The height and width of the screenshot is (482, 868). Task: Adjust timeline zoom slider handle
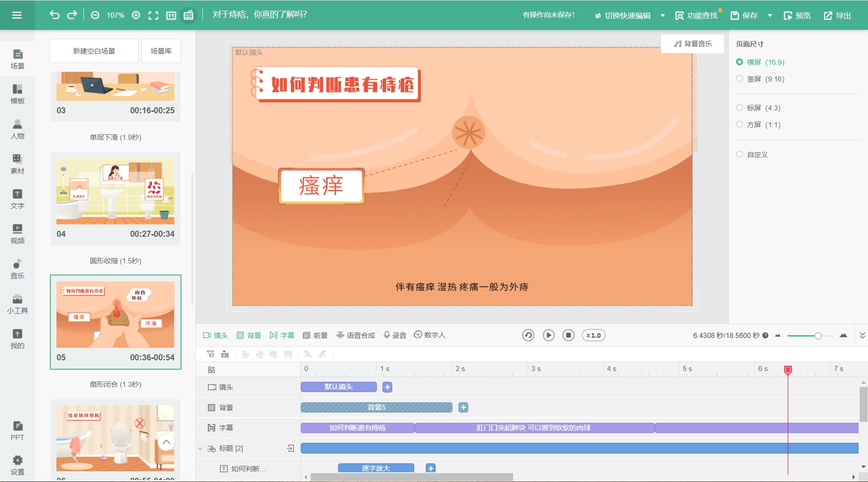(818, 336)
